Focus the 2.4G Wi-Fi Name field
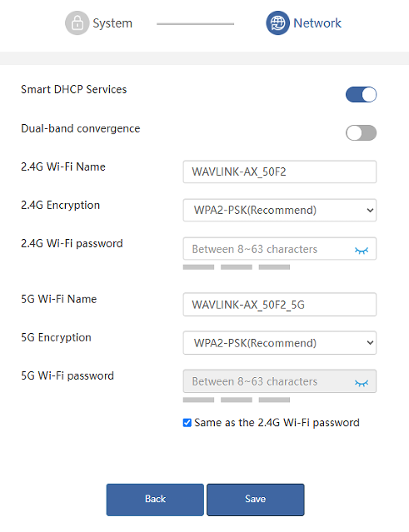409x532 pixels. coord(280,172)
